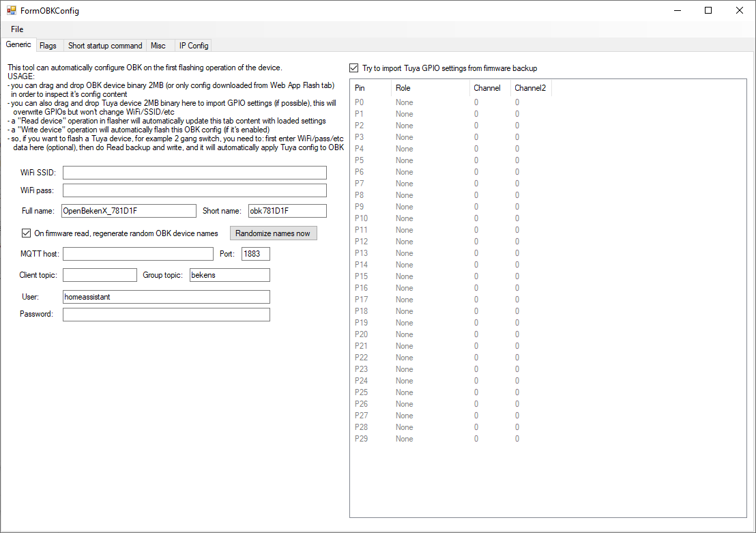Click the Randomize names now button
Screen dimensions: 756x533
273,233
